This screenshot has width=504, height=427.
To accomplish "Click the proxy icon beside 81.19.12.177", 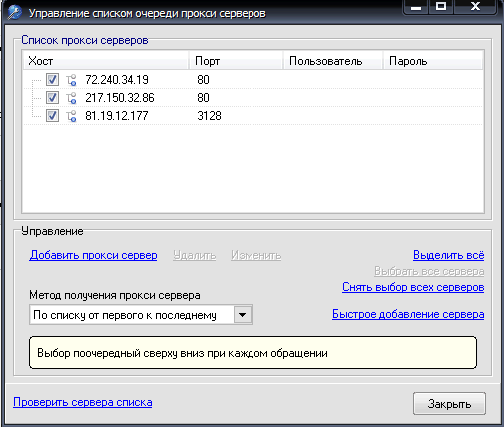I will point(71,116).
